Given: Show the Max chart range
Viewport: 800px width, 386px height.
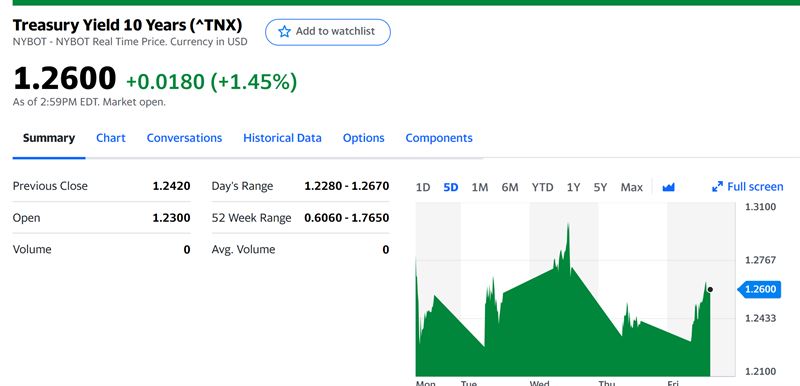Looking at the screenshot, I should click(632, 187).
